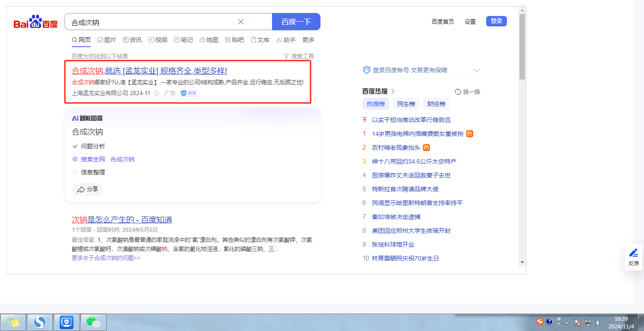Viewport: 644px width, 331px height.
Task: Select the 民生榜 hot list tab
Action: pyautogui.click(x=406, y=104)
